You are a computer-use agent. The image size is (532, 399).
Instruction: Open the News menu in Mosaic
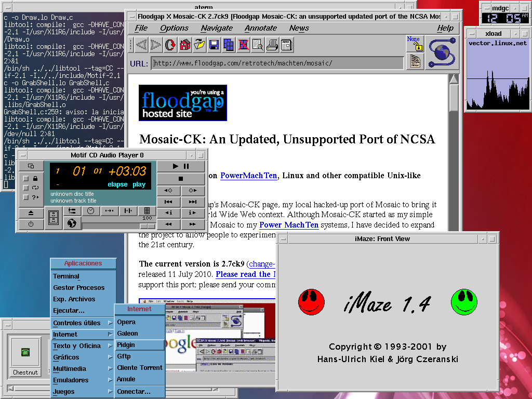[x=299, y=28]
